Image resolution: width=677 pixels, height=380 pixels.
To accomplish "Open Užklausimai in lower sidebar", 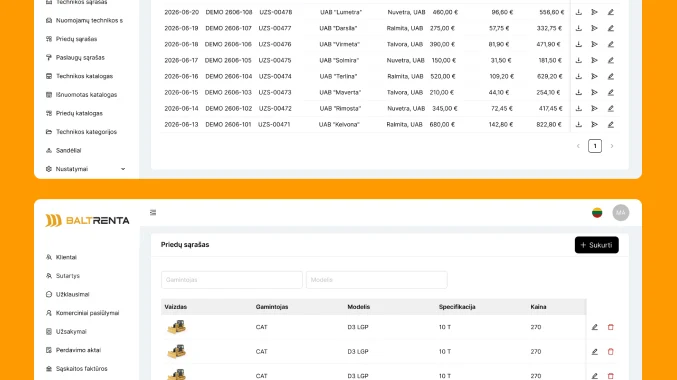I will [67, 294].
